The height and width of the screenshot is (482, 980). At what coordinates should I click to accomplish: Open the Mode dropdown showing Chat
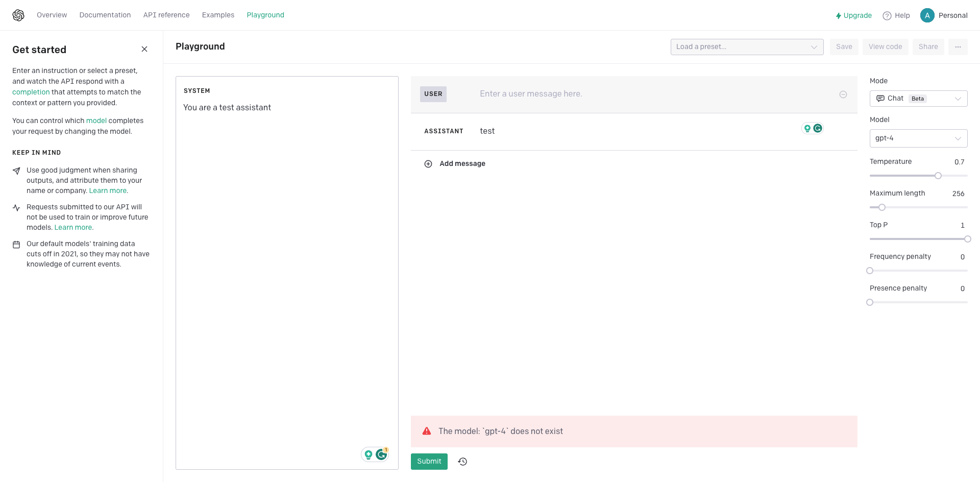click(x=919, y=99)
